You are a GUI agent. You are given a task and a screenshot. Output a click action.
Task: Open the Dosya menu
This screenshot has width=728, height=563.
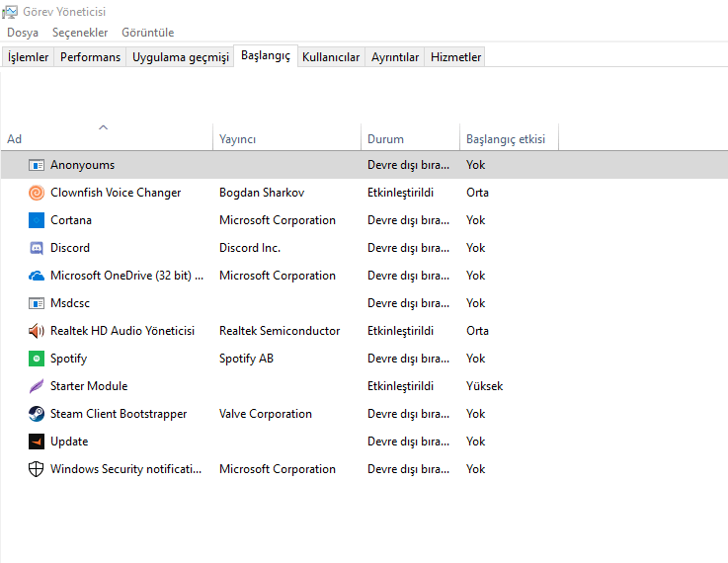[23, 33]
